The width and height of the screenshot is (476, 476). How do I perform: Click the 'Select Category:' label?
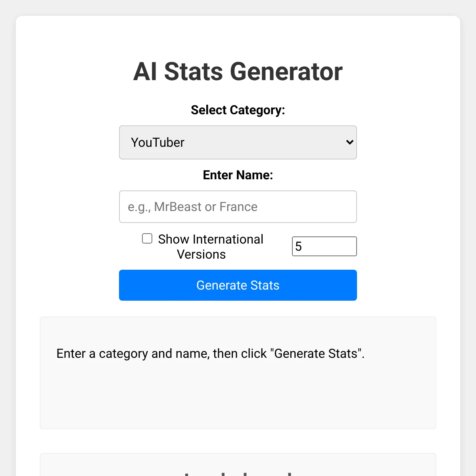(238, 110)
